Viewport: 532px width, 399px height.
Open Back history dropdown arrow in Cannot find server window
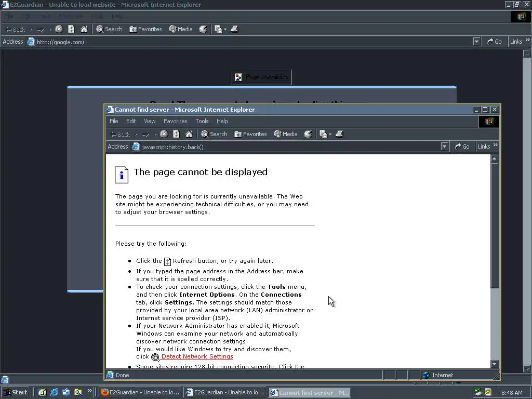pos(136,135)
